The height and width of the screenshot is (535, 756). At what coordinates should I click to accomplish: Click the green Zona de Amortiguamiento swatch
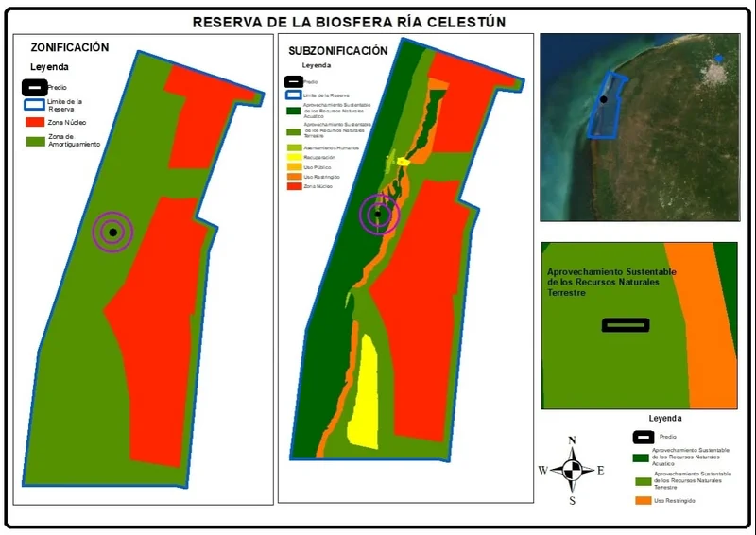[34, 142]
